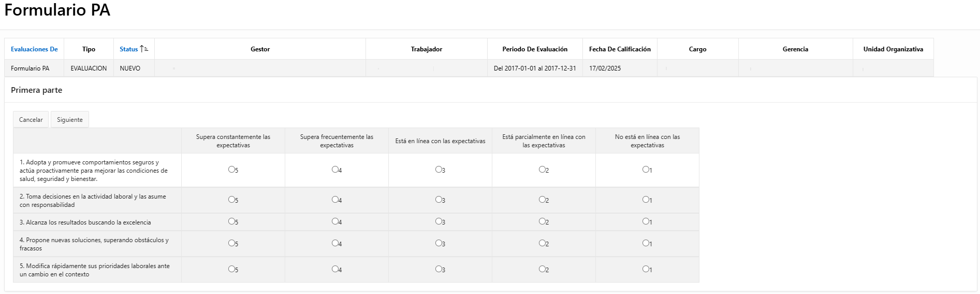Screen dimensions: 980x294
Task: Select rating 1 for question 2 on decisions
Action: [x=646, y=200]
